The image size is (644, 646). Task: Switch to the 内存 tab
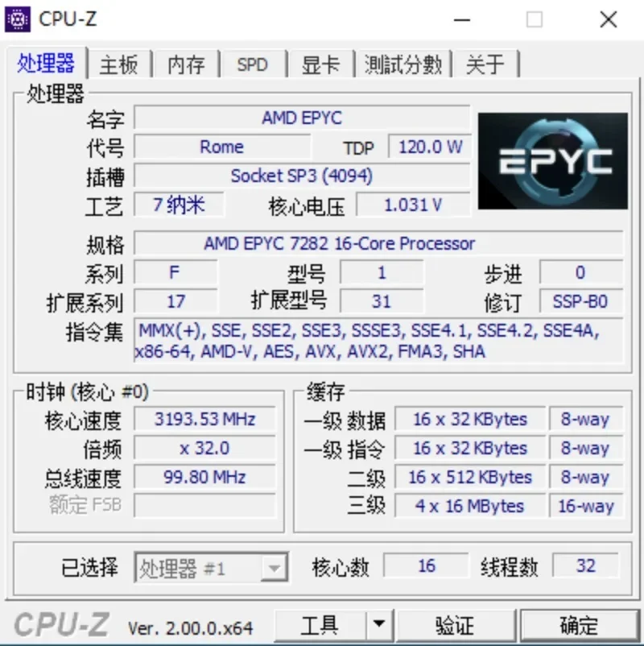pyautogui.click(x=186, y=64)
